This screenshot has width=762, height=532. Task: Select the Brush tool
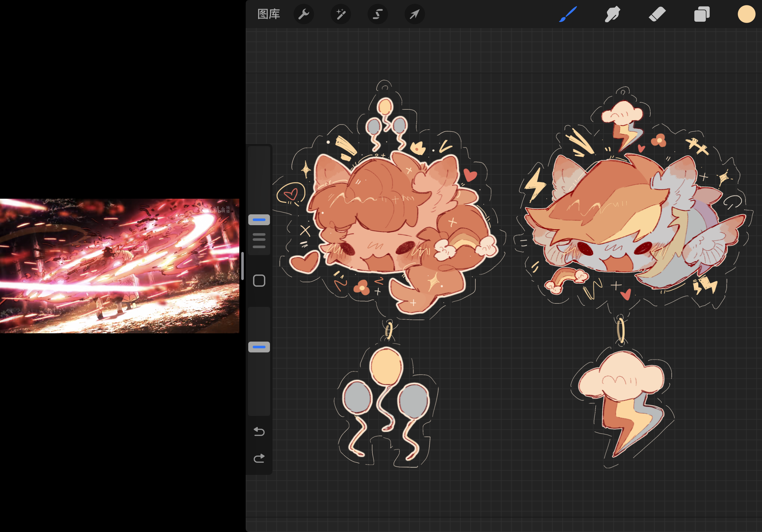pyautogui.click(x=568, y=14)
